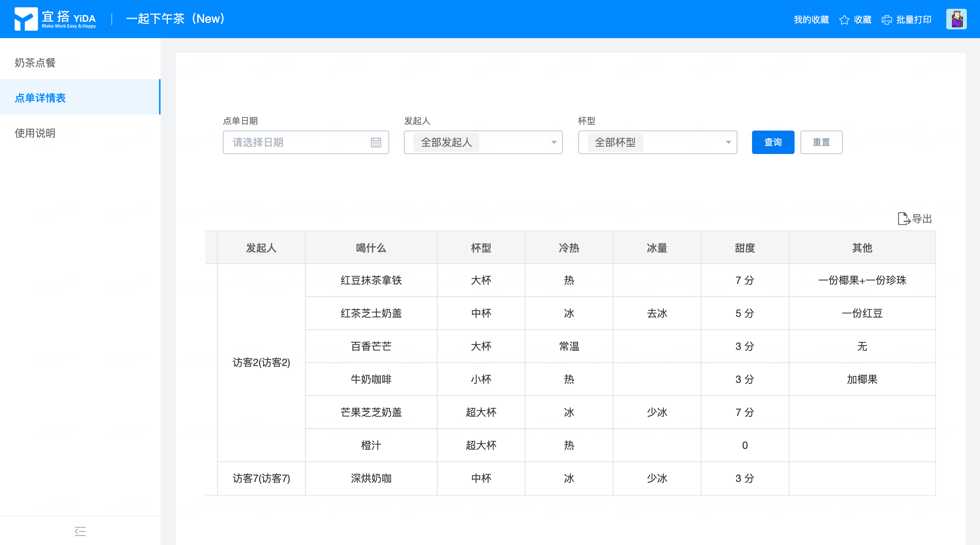Click the 重置 button

click(x=821, y=142)
